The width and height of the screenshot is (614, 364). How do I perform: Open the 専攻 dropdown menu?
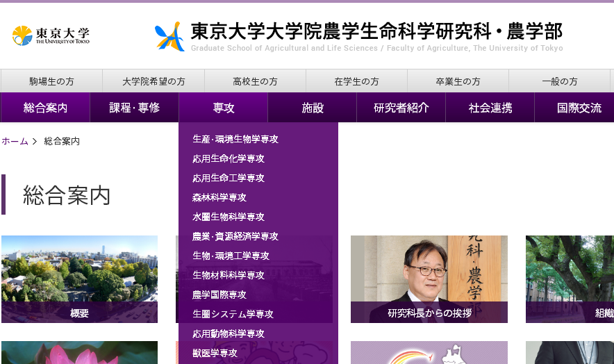[x=223, y=108]
